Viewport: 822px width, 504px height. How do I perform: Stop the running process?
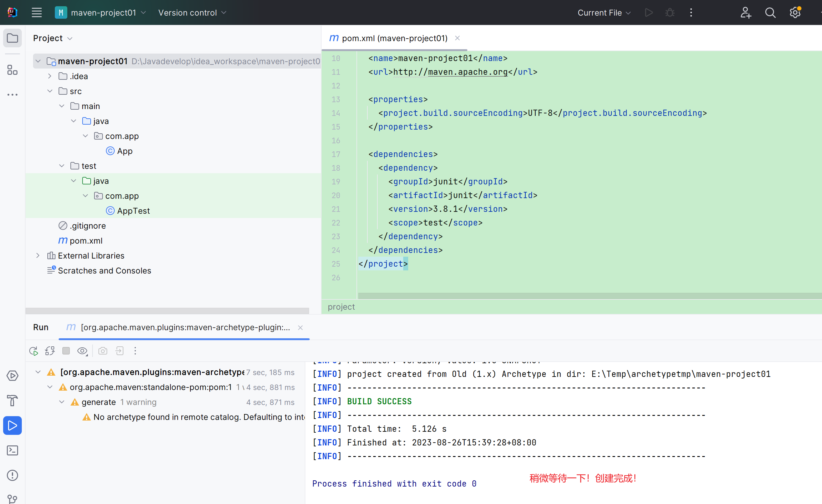click(66, 351)
